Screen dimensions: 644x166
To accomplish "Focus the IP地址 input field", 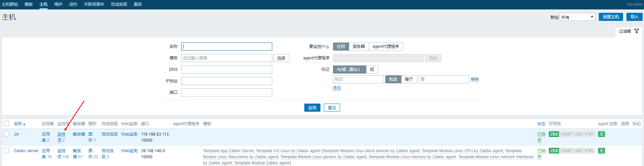I will tap(226, 81).
